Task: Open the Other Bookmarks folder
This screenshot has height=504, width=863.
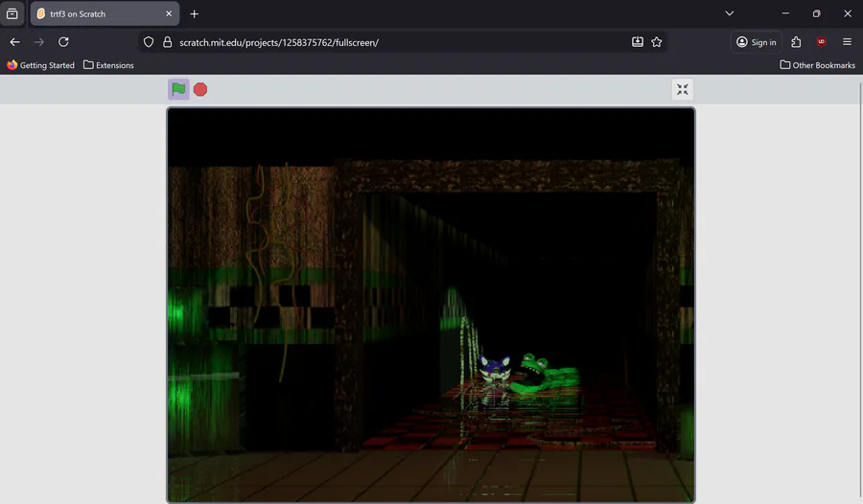Action: click(x=817, y=65)
